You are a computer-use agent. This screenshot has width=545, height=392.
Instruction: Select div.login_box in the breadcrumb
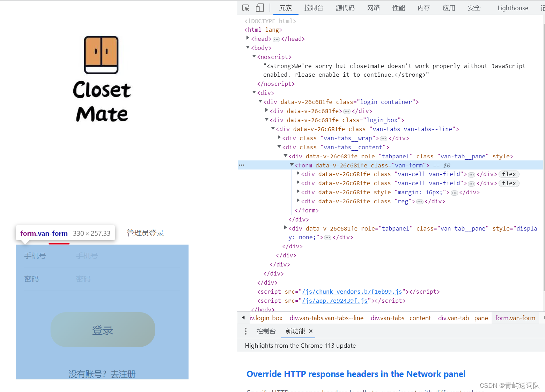click(266, 318)
